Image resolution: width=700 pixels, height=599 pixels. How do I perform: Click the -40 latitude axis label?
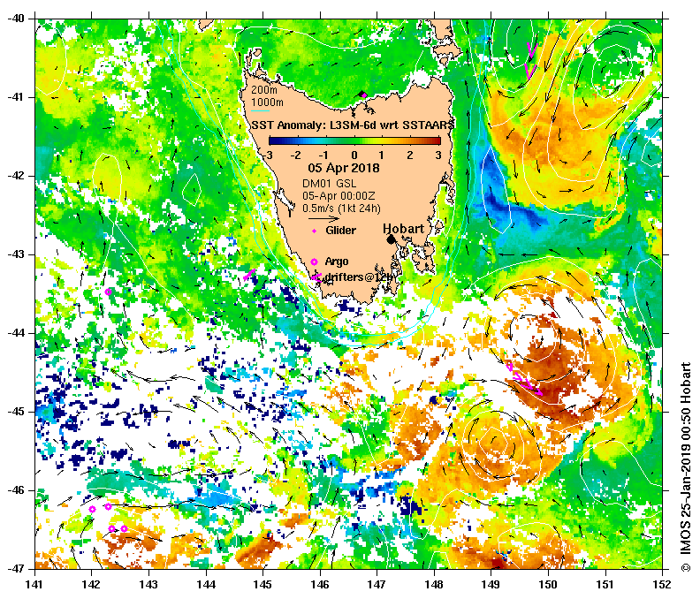(15, 19)
